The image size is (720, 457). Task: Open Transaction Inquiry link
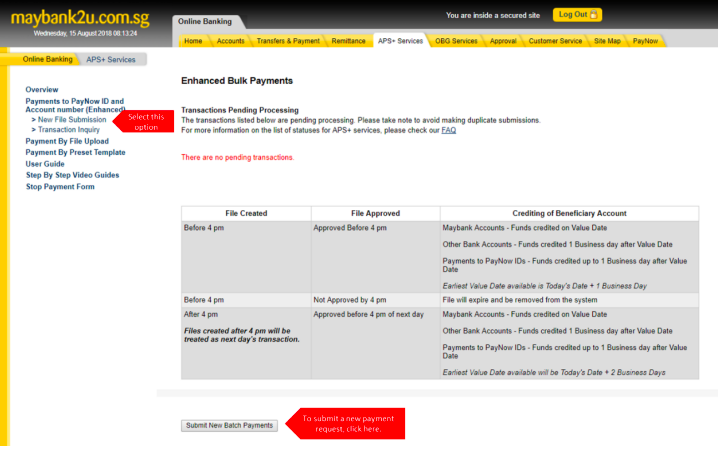pyautogui.click(x=69, y=130)
